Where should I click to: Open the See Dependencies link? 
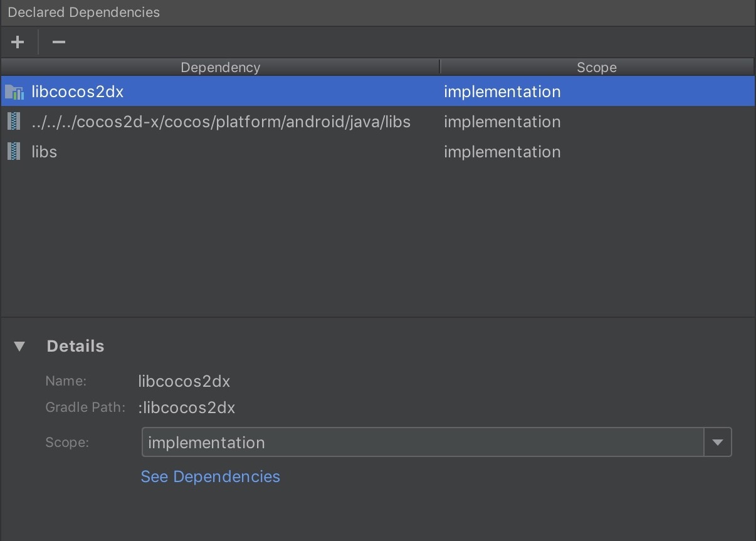210,476
